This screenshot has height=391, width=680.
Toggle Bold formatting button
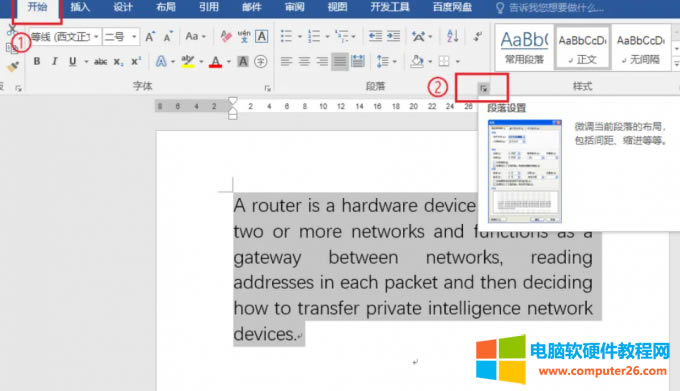click(x=37, y=62)
